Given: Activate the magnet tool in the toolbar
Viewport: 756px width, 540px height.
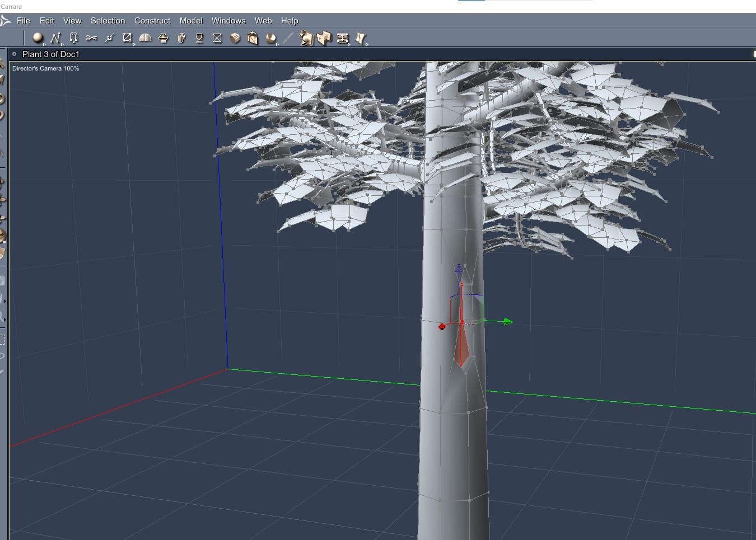Looking at the screenshot, I should [73, 38].
